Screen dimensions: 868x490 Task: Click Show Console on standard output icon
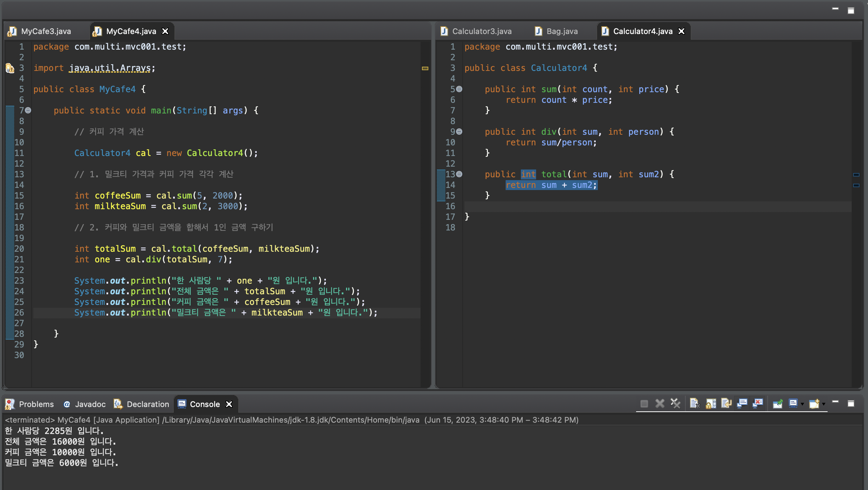pyautogui.click(x=742, y=403)
